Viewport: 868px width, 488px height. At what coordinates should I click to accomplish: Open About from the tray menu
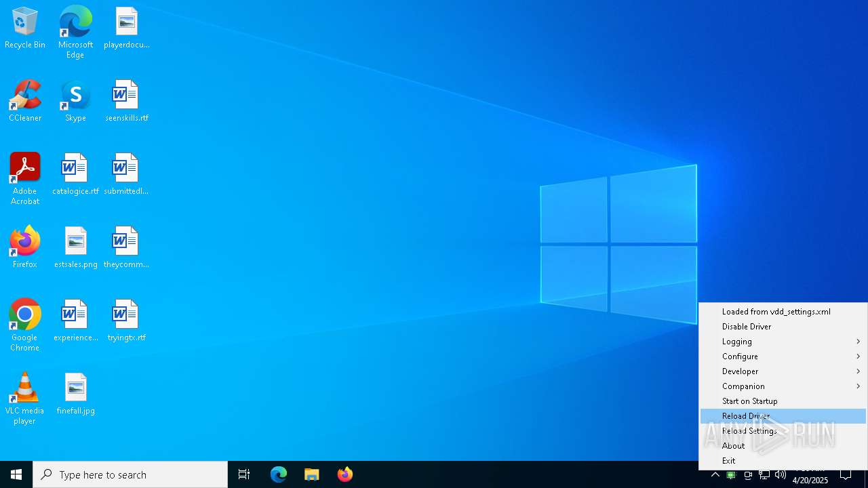[x=783, y=446]
